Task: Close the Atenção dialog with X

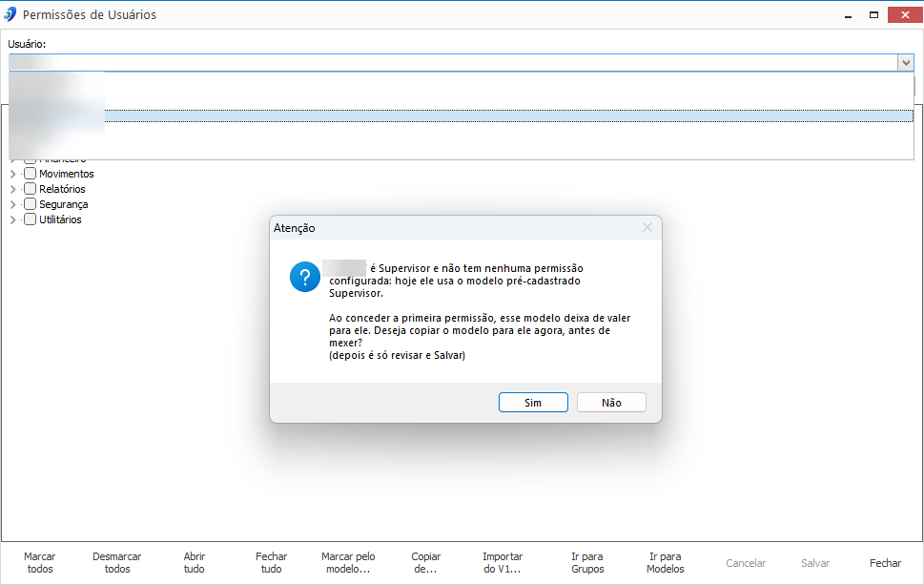Action: 647,228
